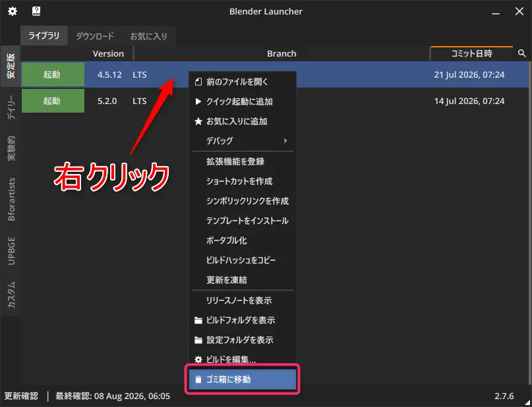532x407 pixels.
Task: Select the カスタム side tab
Action: click(11, 294)
